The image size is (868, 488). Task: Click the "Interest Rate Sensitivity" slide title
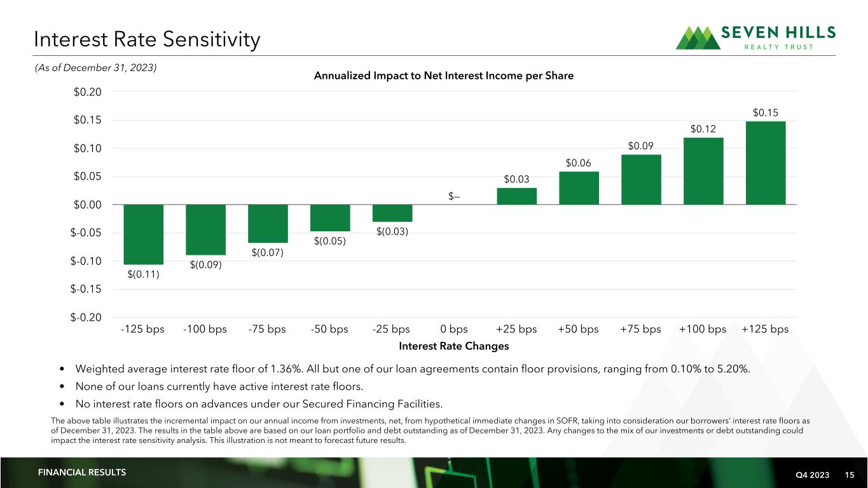(148, 41)
